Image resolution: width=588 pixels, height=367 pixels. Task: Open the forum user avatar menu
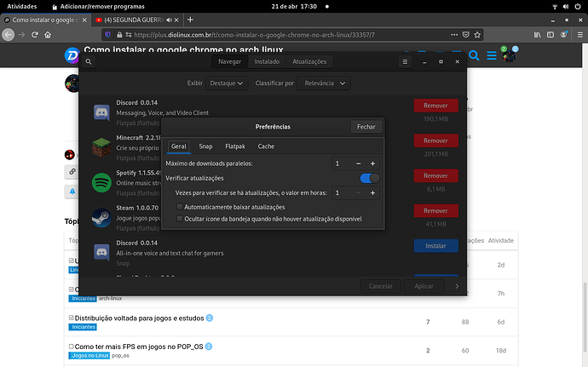click(509, 56)
